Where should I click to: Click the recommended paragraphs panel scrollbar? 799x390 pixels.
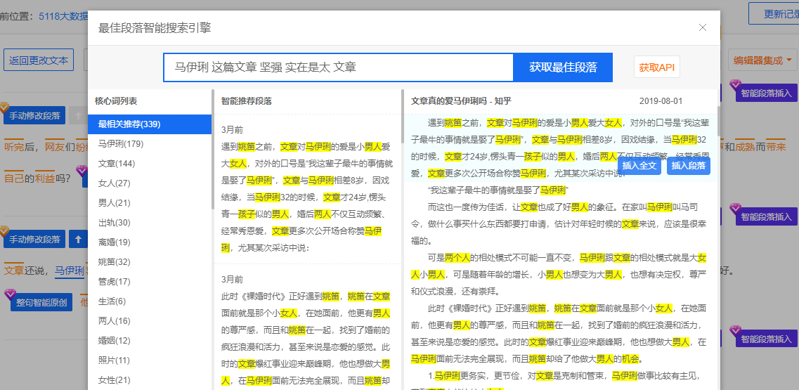tap(402, 116)
